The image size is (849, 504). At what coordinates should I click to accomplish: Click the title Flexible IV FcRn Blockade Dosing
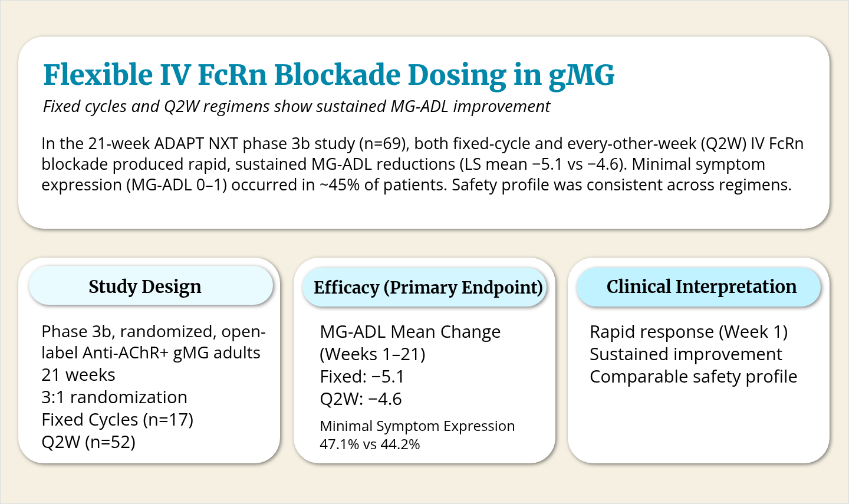click(328, 75)
